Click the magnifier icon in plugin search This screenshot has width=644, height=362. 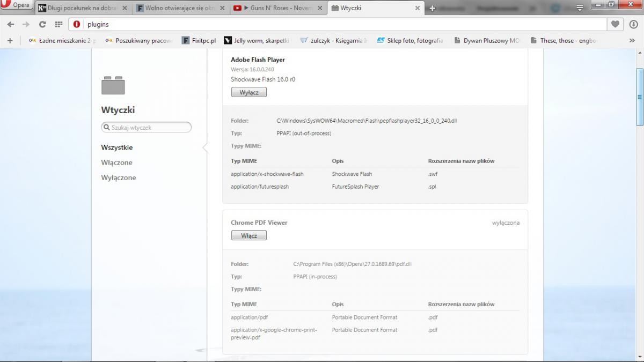(107, 128)
